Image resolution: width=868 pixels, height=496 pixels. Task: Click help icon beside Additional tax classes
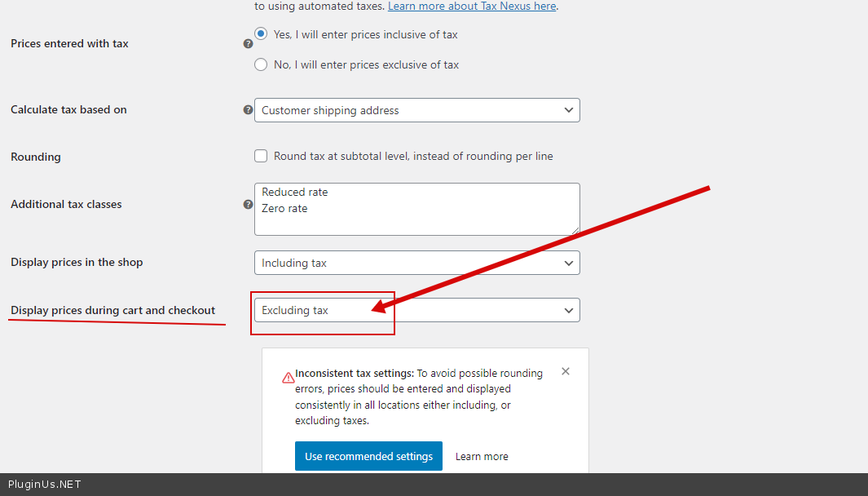(x=248, y=205)
